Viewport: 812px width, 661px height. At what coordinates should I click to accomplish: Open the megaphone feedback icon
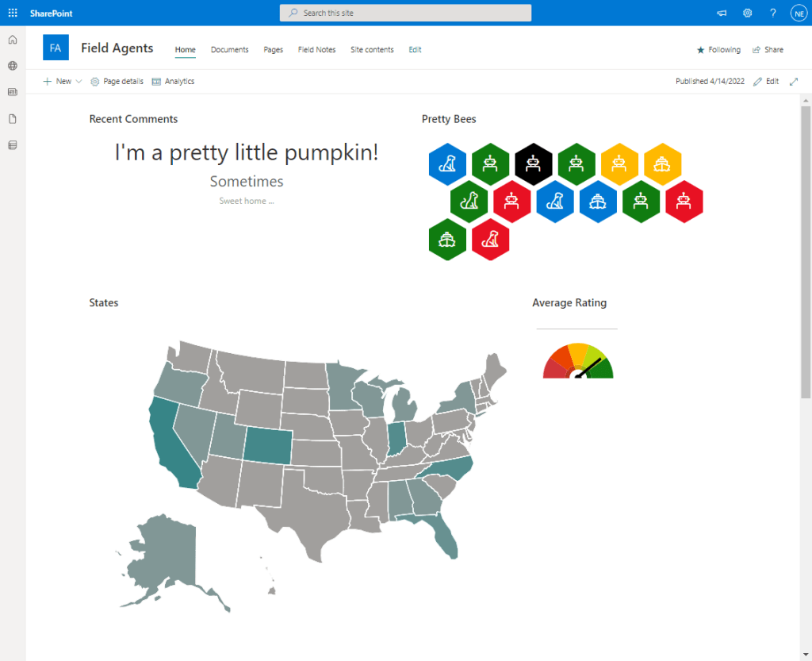click(x=722, y=13)
